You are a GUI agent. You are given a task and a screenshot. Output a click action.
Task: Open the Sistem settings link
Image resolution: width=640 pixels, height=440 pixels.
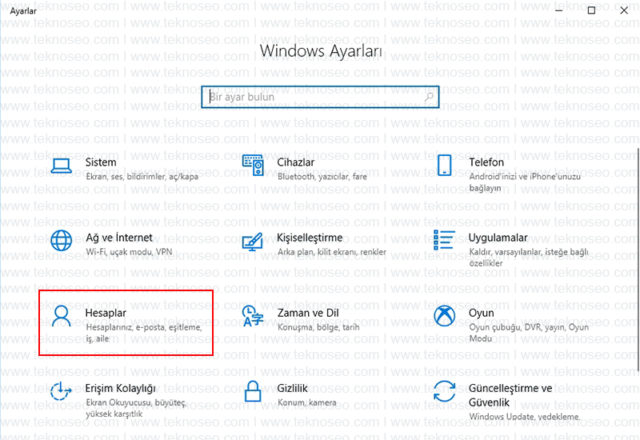pos(100,162)
